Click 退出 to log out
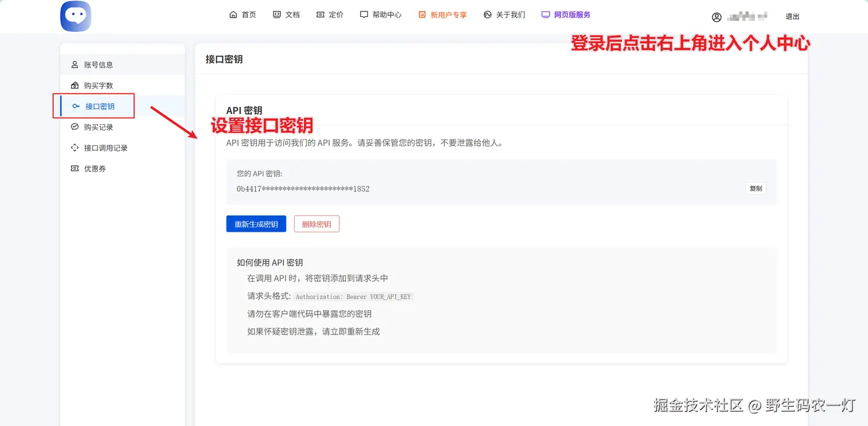 coord(792,16)
